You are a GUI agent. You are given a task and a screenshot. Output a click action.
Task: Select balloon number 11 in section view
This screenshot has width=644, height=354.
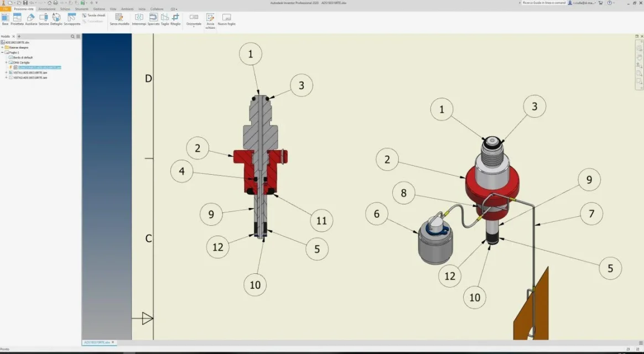[321, 221]
